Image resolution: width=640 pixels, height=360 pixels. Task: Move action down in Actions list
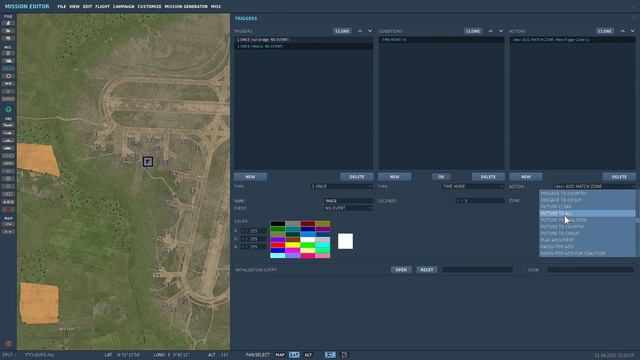point(633,31)
